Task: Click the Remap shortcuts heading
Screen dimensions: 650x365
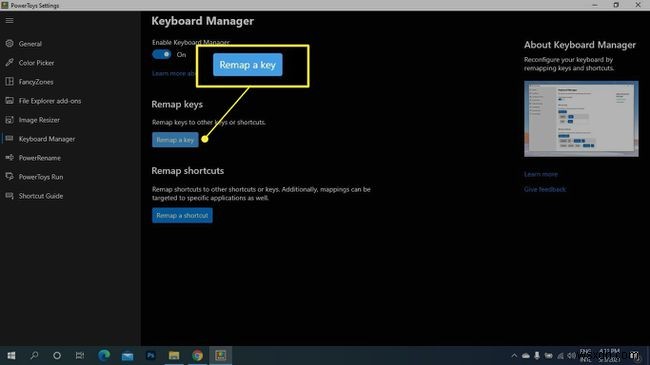Action: click(187, 170)
